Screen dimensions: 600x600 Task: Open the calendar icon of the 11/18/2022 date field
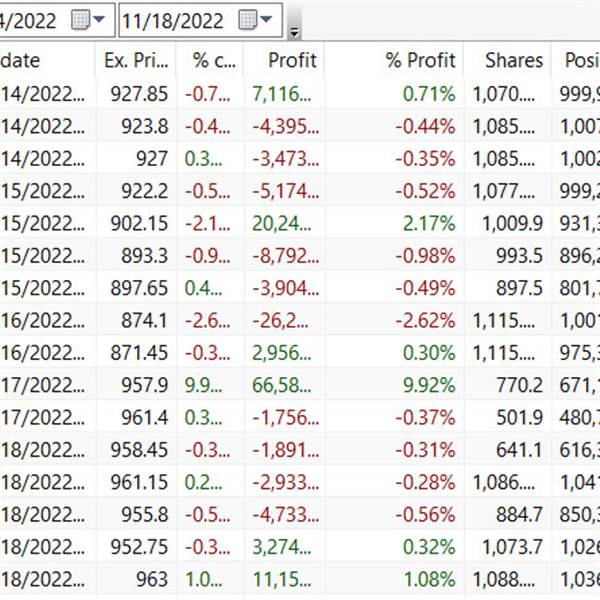tap(247, 20)
